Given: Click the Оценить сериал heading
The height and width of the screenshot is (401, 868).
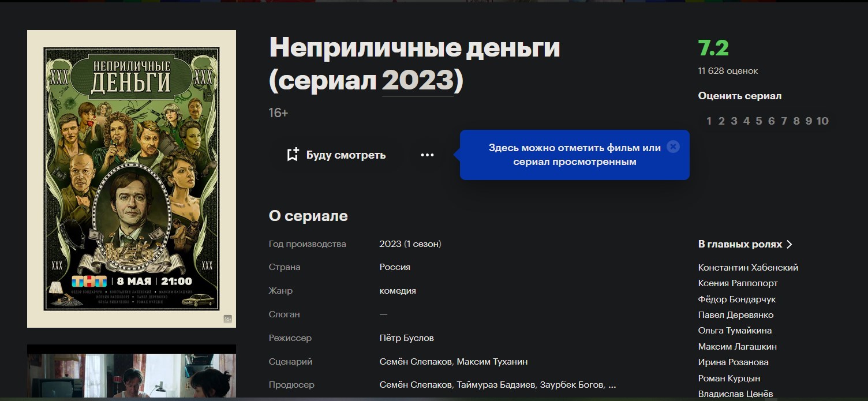Looking at the screenshot, I should pos(740,96).
